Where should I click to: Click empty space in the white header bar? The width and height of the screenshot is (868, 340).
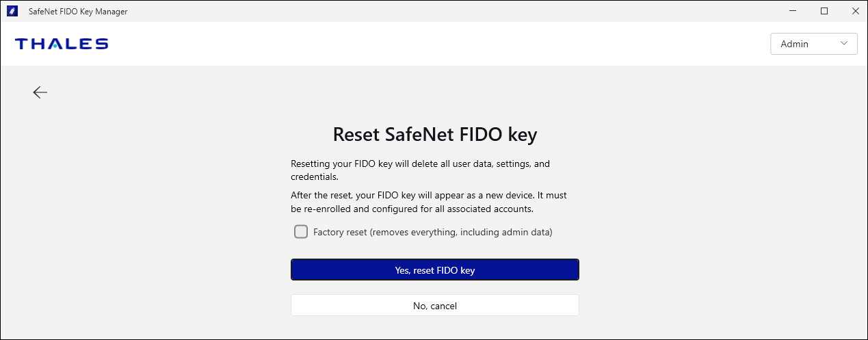point(438,44)
